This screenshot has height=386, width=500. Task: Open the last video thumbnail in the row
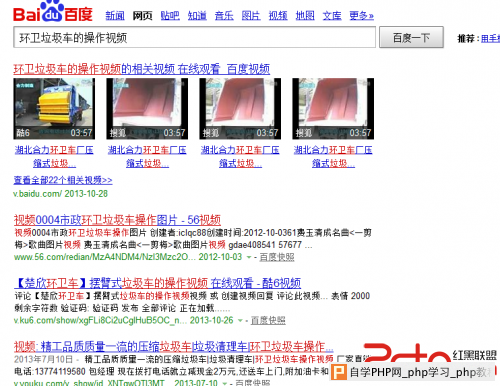(x=333, y=109)
